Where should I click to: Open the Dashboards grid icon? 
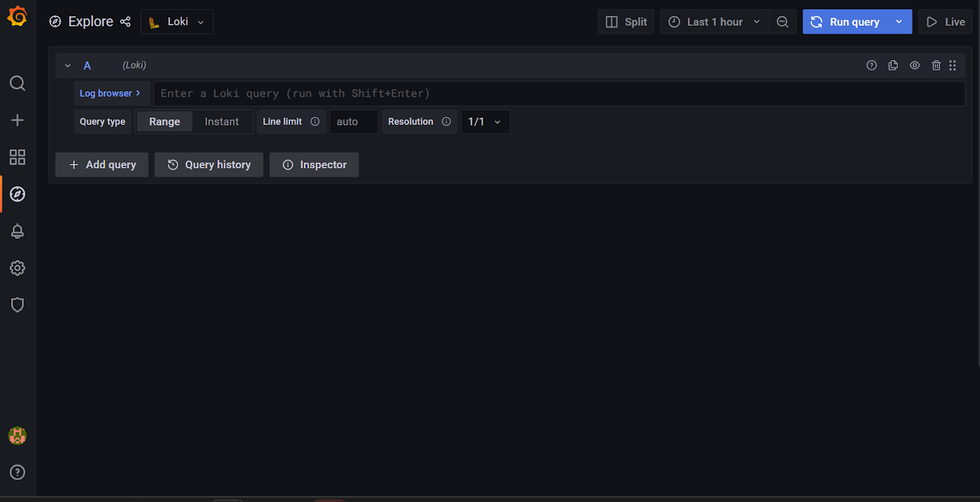pos(17,157)
